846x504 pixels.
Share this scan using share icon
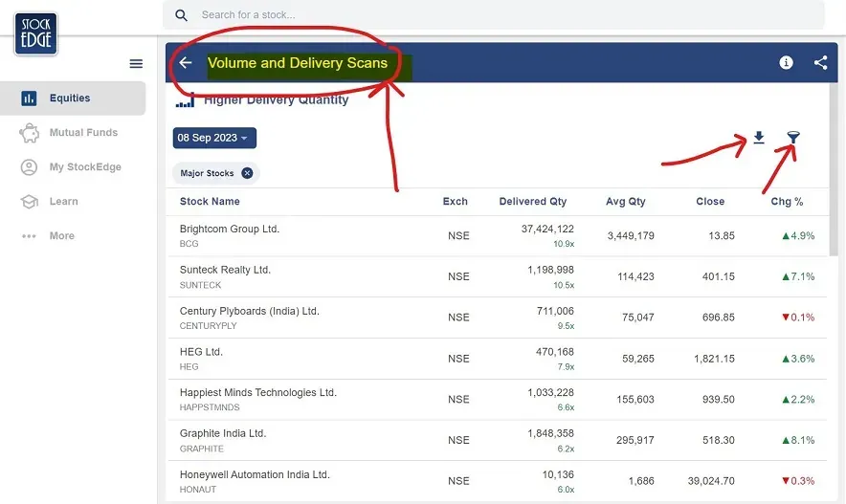pyautogui.click(x=821, y=62)
